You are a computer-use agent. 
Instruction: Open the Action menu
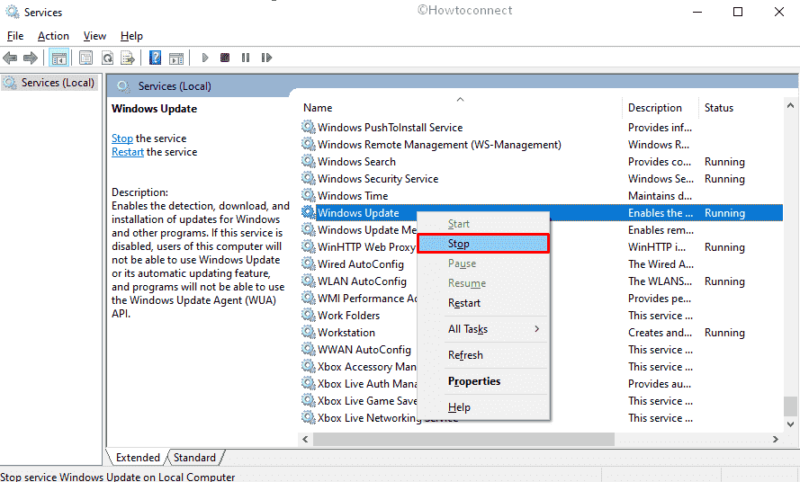tap(53, 36)
